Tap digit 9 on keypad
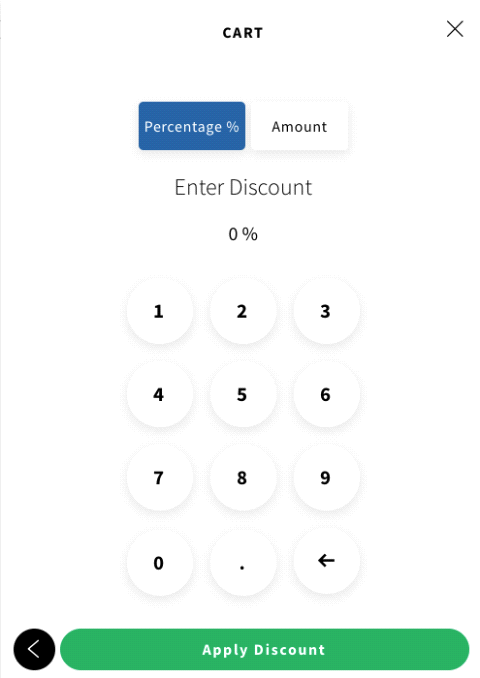This screenshot has width=480, height=678. click(x=326, y=477)
